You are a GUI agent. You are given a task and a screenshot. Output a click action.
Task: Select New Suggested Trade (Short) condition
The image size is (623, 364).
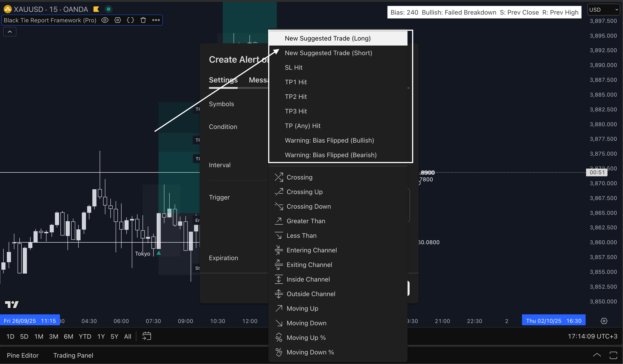tap(328, 53)
